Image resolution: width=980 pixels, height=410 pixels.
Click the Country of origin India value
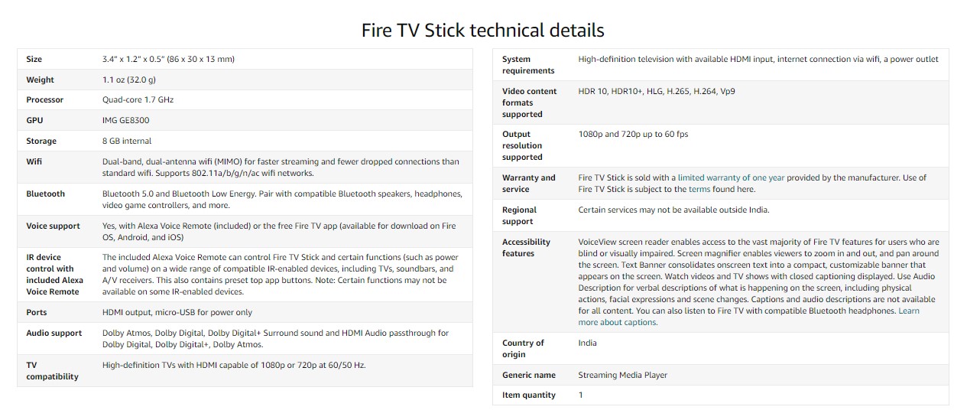tap(588, 343)
